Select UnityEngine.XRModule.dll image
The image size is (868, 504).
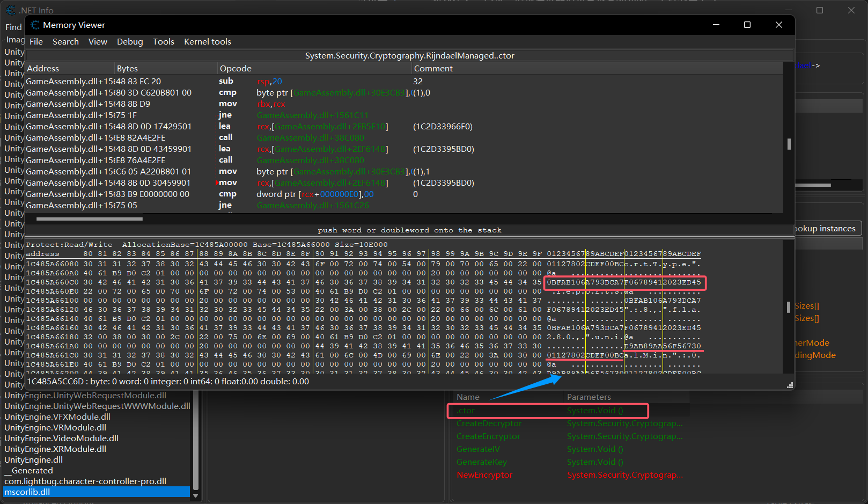[x=97, y=449]
